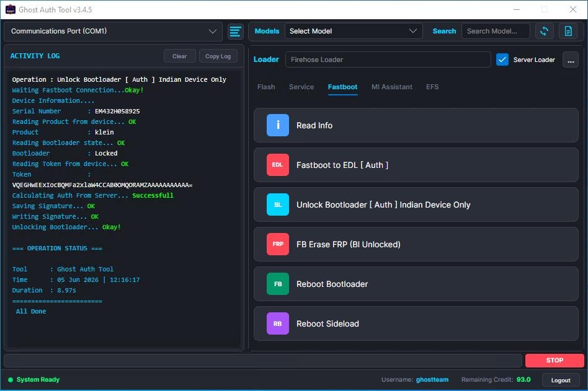Click the Ghost Auth Tool app icon
The image size is (588, 391).
(x=11, y=9)
